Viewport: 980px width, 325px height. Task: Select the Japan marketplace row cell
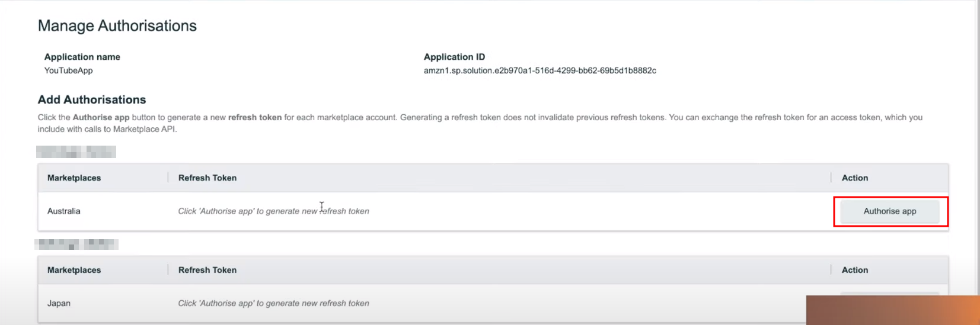coord(59,303)
